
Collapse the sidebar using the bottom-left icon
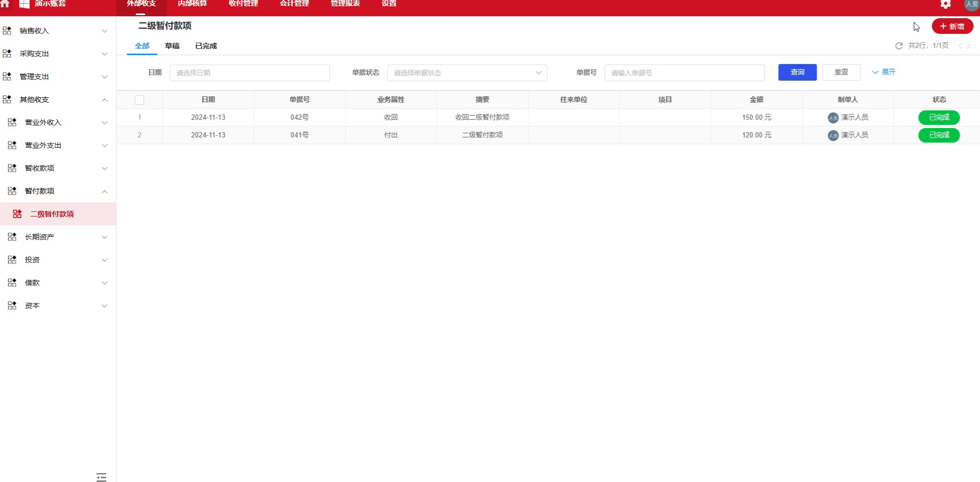101,477
